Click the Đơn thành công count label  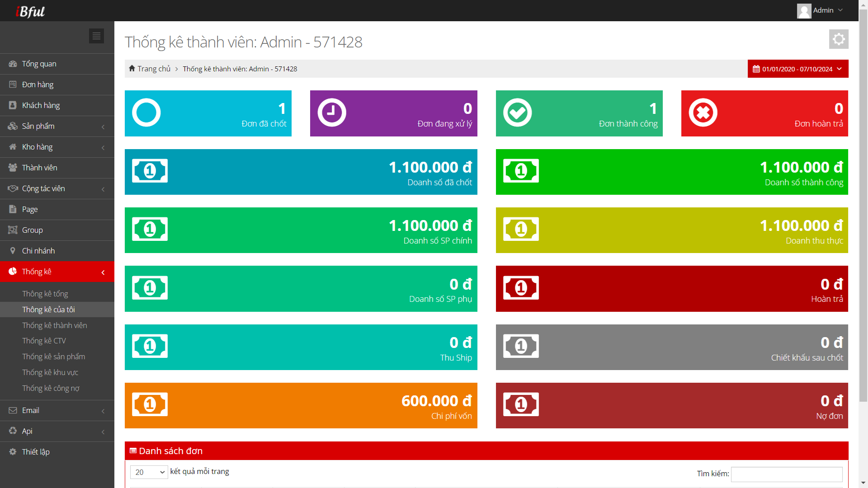coord(628,124)
